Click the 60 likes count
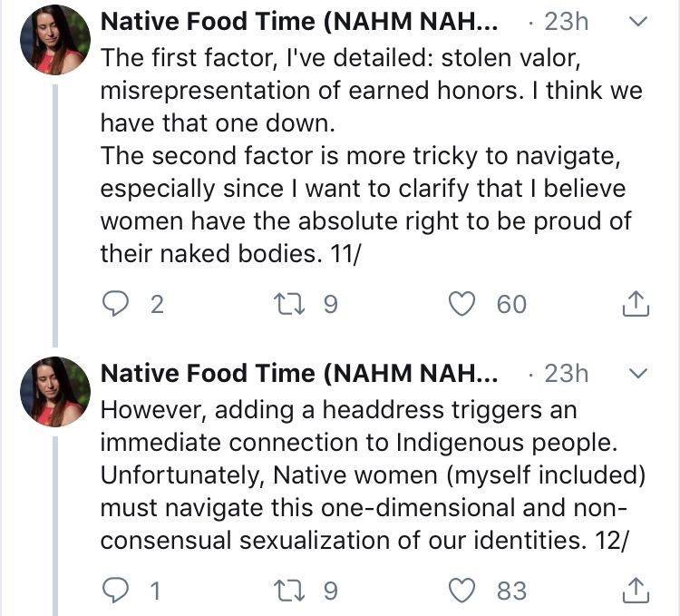 coord(511,305)
